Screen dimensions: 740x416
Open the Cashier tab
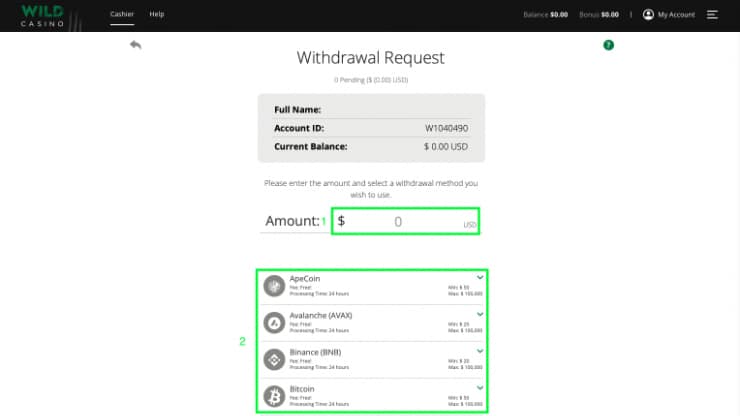[x=122, y=14]
